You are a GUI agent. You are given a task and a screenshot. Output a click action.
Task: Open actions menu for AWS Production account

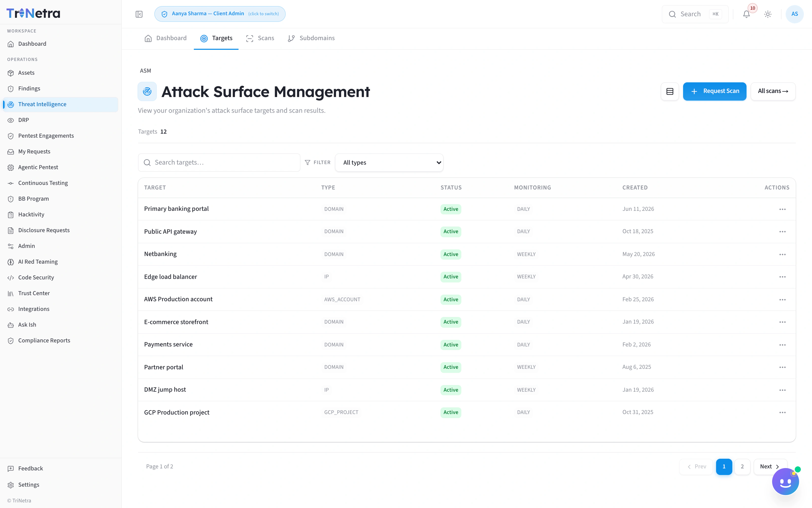click(x=783, y=300)
